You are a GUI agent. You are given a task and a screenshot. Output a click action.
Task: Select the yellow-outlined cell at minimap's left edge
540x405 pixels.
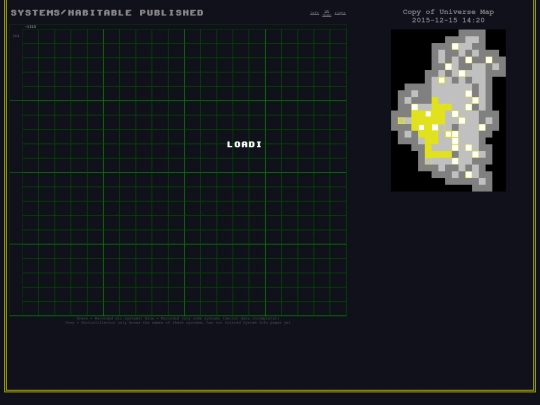(x=401, y=121)
